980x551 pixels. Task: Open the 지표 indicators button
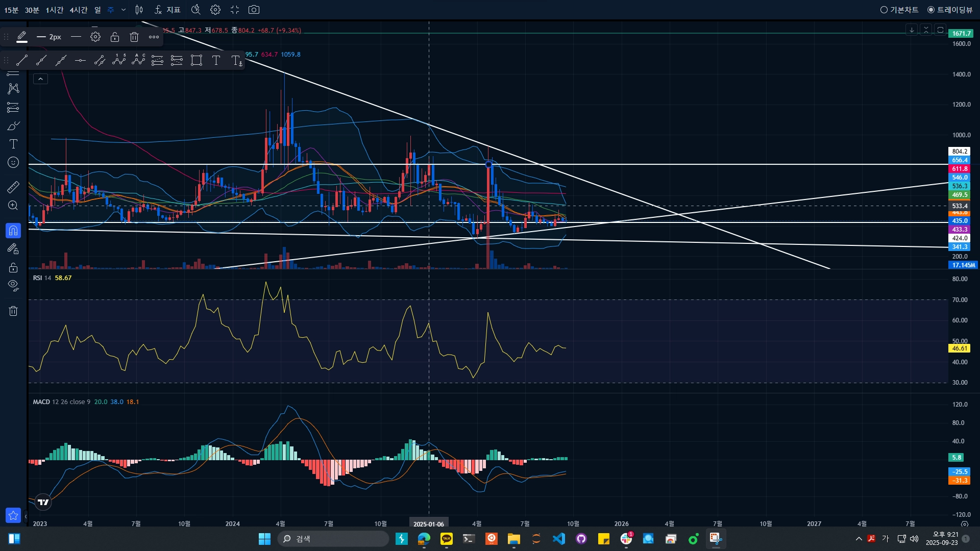(168, 10)
